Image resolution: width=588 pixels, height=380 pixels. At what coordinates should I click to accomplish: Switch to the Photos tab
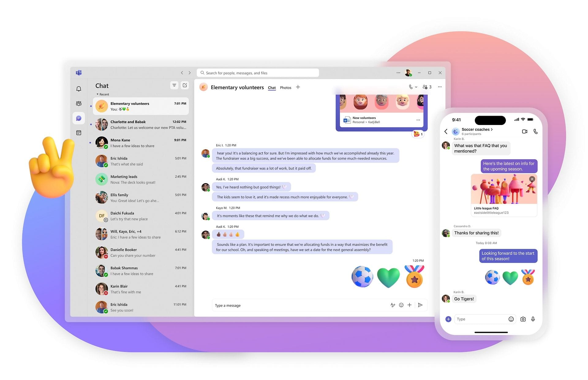pos(285,87)
